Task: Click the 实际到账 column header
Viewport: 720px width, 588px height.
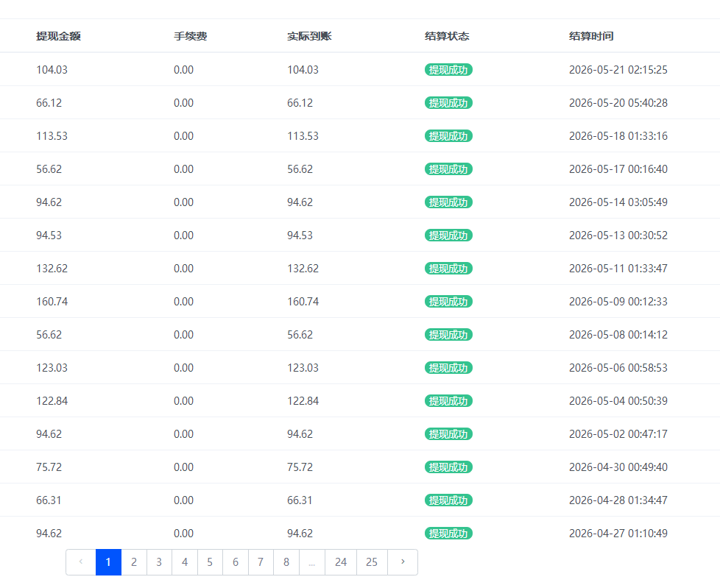Action: pos(309,36)
